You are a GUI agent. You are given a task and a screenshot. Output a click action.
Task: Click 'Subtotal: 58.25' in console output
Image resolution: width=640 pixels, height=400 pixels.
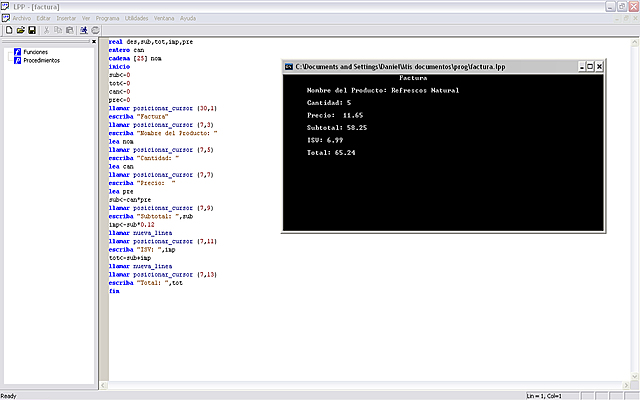click(337, 128)
